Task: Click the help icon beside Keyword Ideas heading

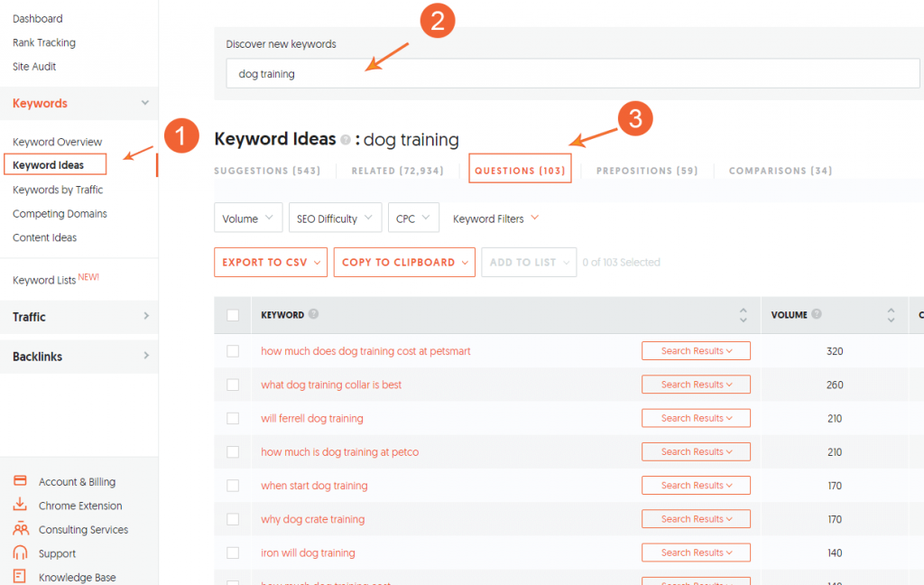Action: [x=346, y=140]
